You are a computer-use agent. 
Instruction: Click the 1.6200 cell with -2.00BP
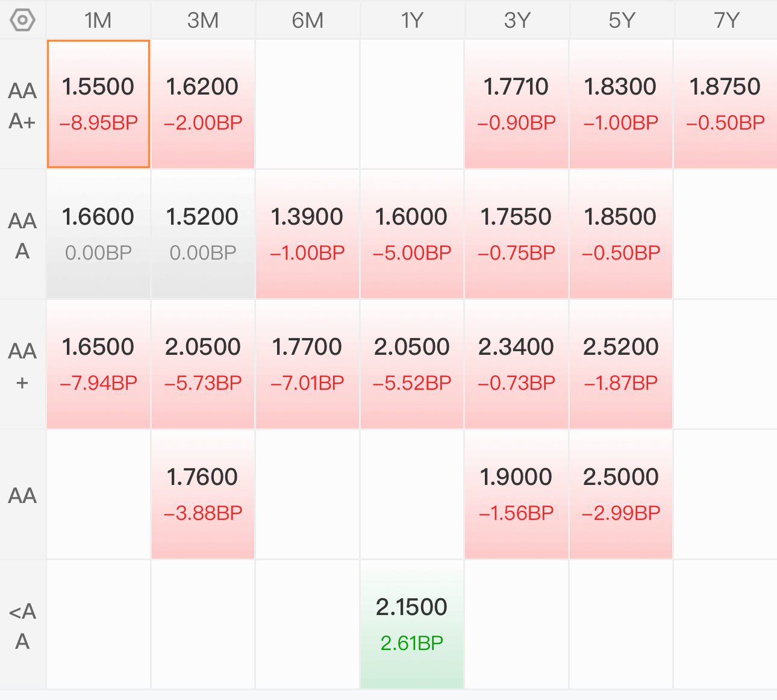click(203, 104)
